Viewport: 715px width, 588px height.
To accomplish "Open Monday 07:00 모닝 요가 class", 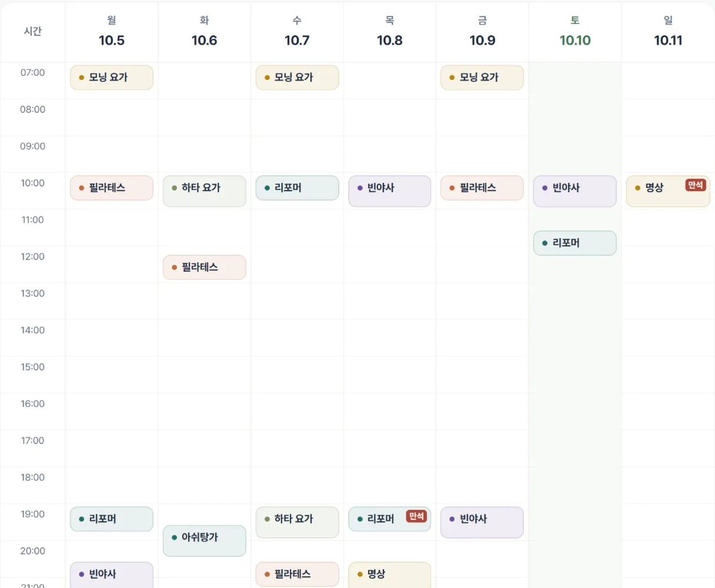I will click(x=112, y=78).
